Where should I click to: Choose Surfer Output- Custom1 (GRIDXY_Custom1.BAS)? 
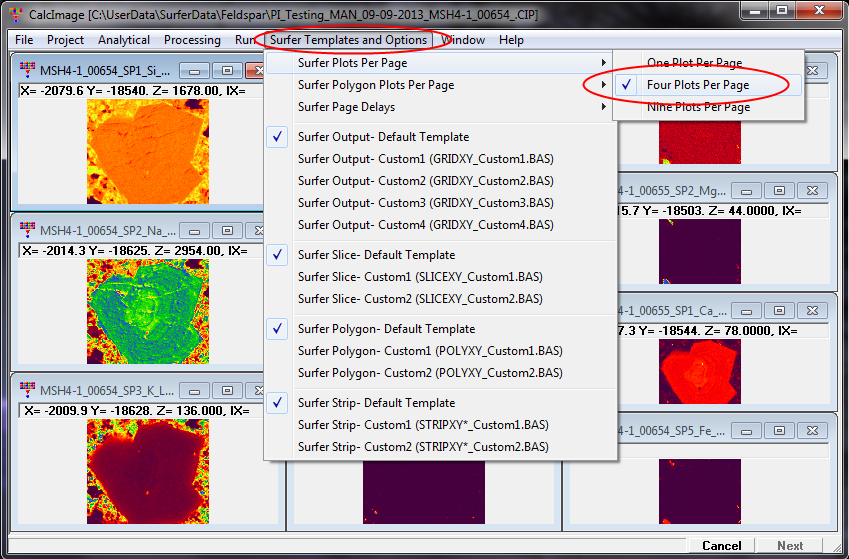pyautogui.click(x=425, y=159)
